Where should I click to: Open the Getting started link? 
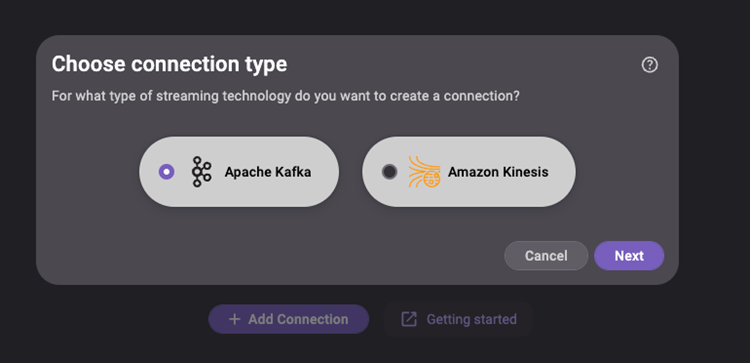click(458, 319)
